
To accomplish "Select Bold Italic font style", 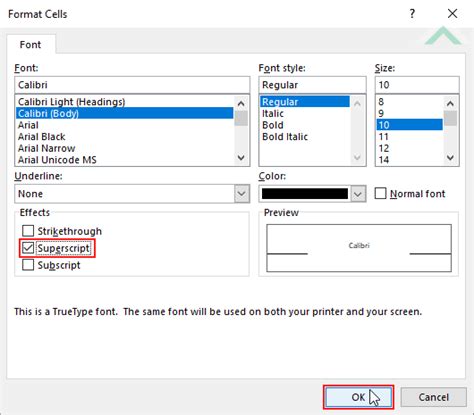I will tap(305, 137).
